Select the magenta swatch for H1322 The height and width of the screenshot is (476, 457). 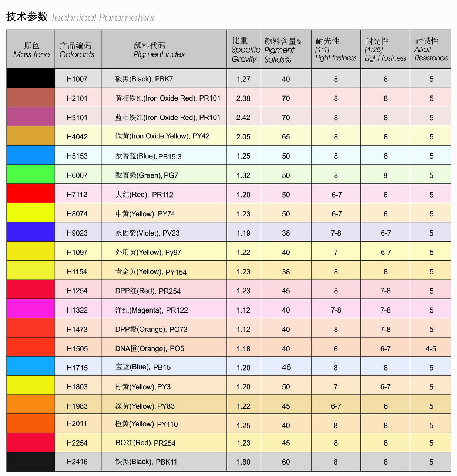[x=30, y=309]
